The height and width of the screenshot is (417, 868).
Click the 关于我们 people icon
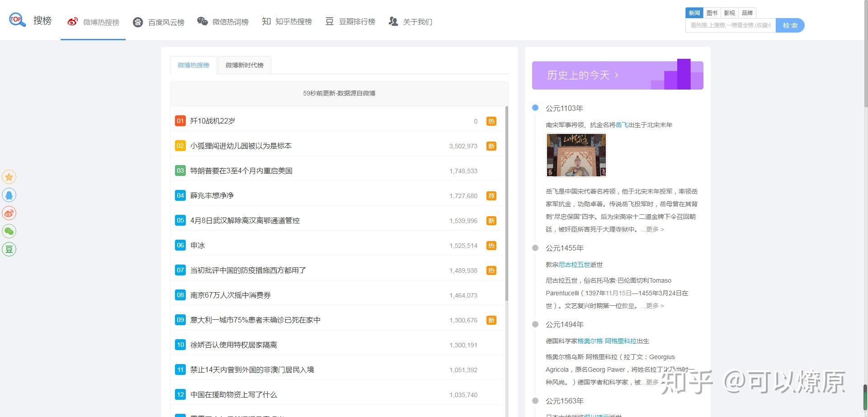[x=393, y=21]
